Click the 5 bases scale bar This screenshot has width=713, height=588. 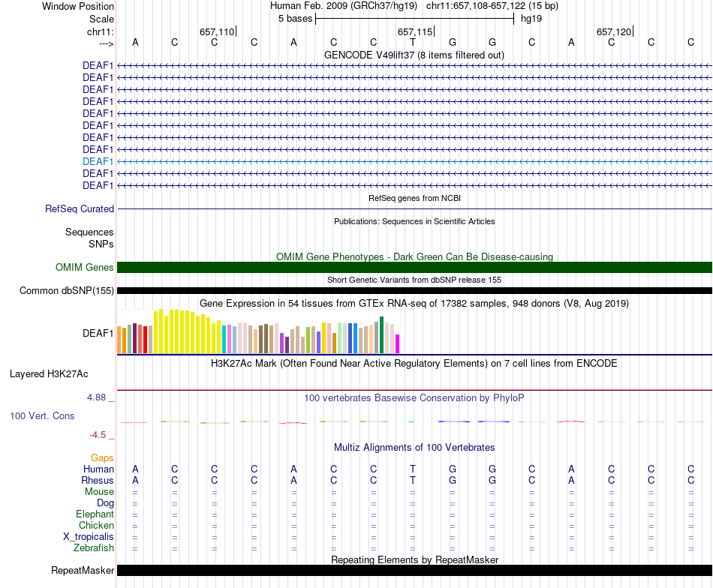pos(414,19)
